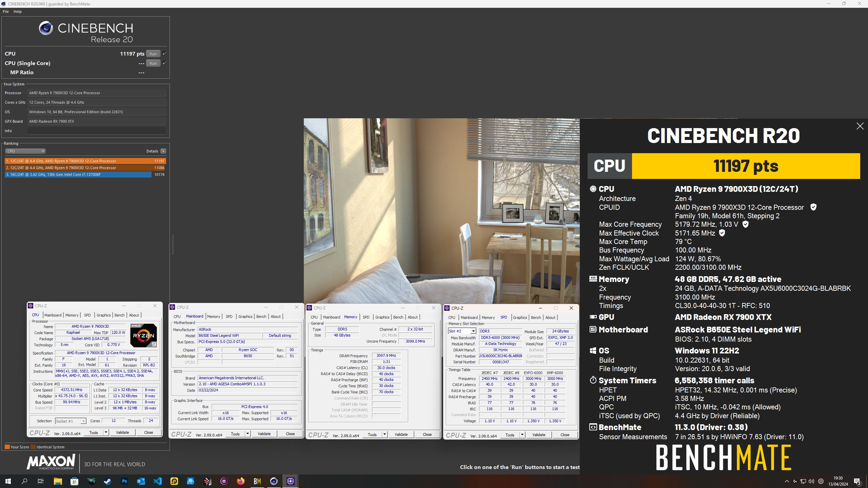Switch to the Cinebench taskbar icon
Viewport: 868px width, 488px height.
274,481
